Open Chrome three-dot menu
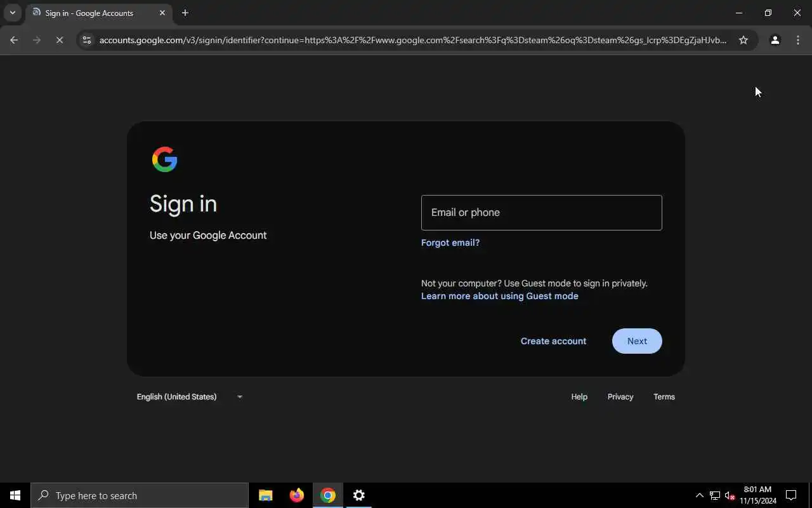812x508 pixels. pyautogui.click(x=798, y=40)
